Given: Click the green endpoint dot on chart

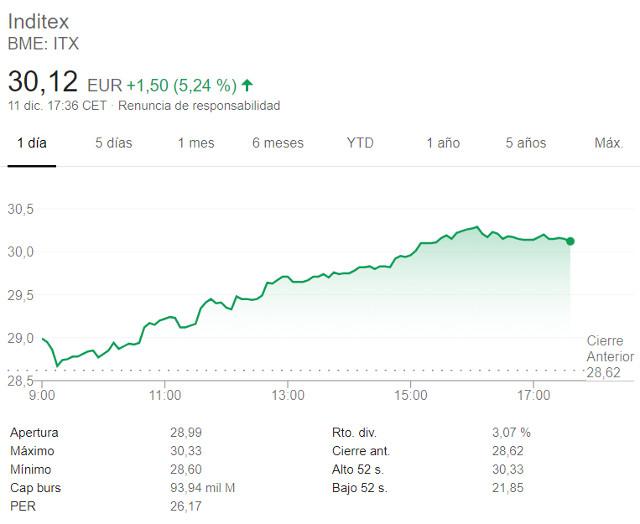Looking at the screenshot, I should click(570, 241).
